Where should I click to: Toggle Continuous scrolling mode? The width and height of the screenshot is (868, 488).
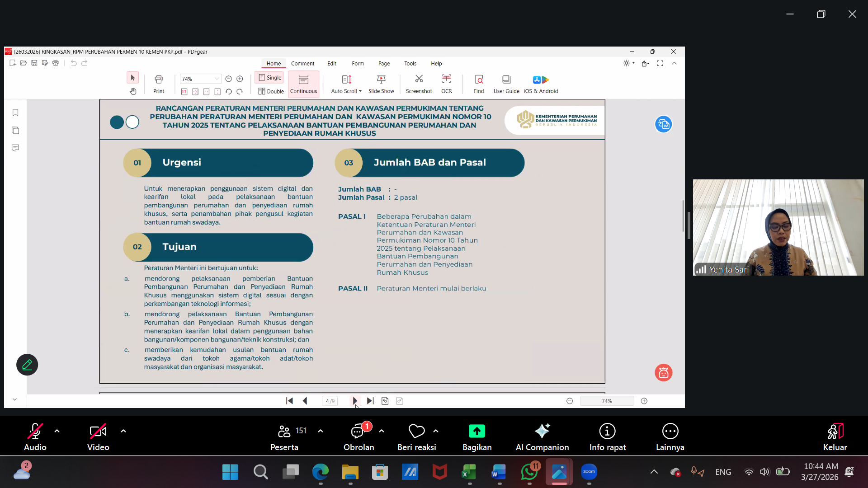(x=303, y=84)
